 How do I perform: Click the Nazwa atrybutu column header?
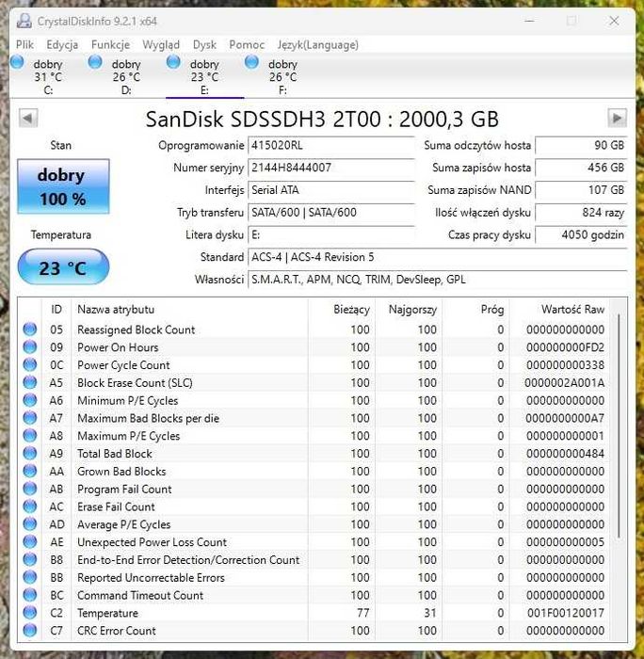189,310
